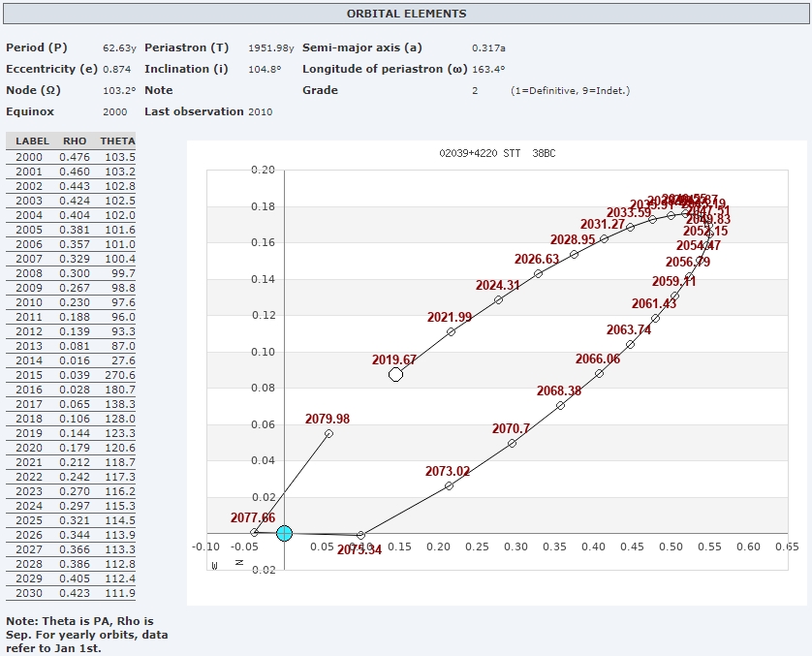812x656 pixels.
Task: Click the orbit point labeled 2073.02
Action: point(449,485)
